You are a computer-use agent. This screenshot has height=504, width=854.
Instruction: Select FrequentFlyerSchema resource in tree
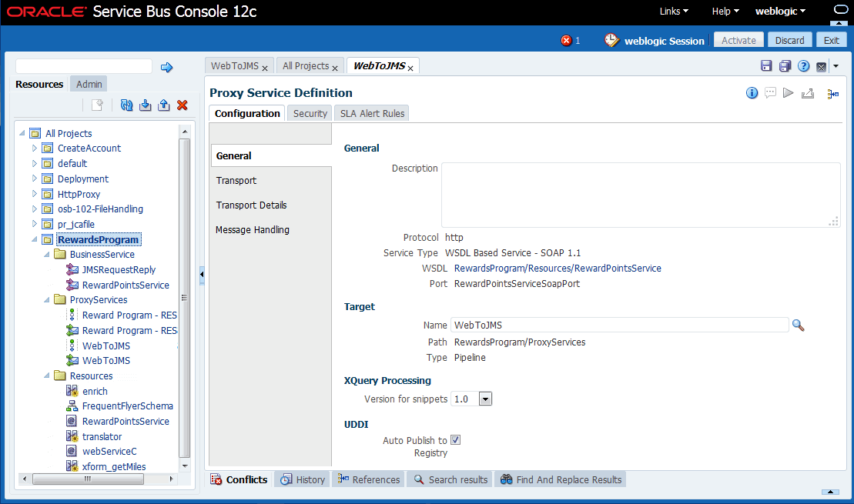[x=128, y=406]
